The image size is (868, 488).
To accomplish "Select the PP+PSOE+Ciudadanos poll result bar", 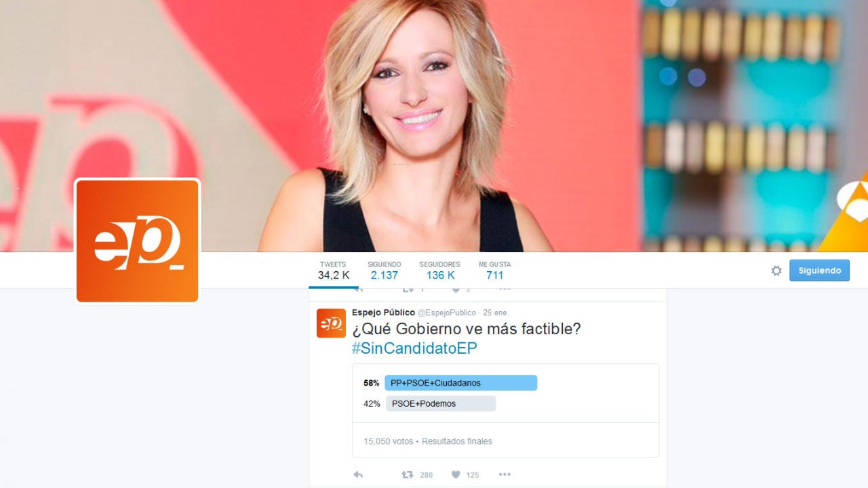I will click(x=460, y=383).
